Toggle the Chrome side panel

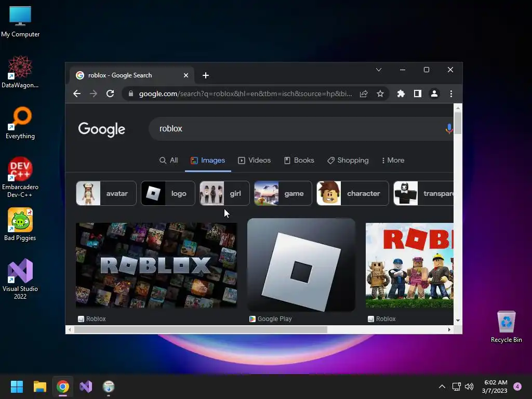[x=418, y=94]
